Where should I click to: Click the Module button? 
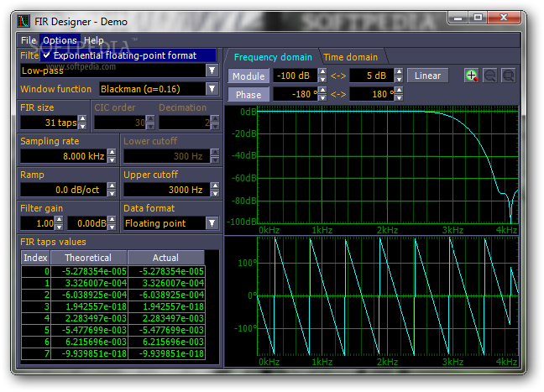pyautogui.click(x=248, y=76)
